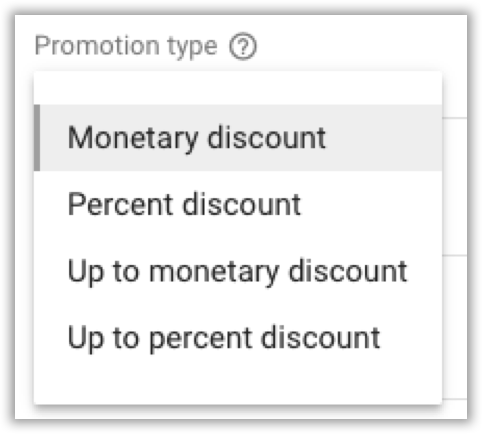
Task: Click the question mark beside Promotion type
Action: coord(243,46)
